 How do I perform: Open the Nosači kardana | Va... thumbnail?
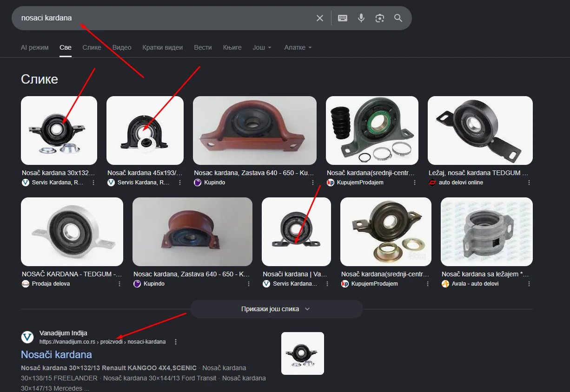pyautogui.click(x=297, y=232)
